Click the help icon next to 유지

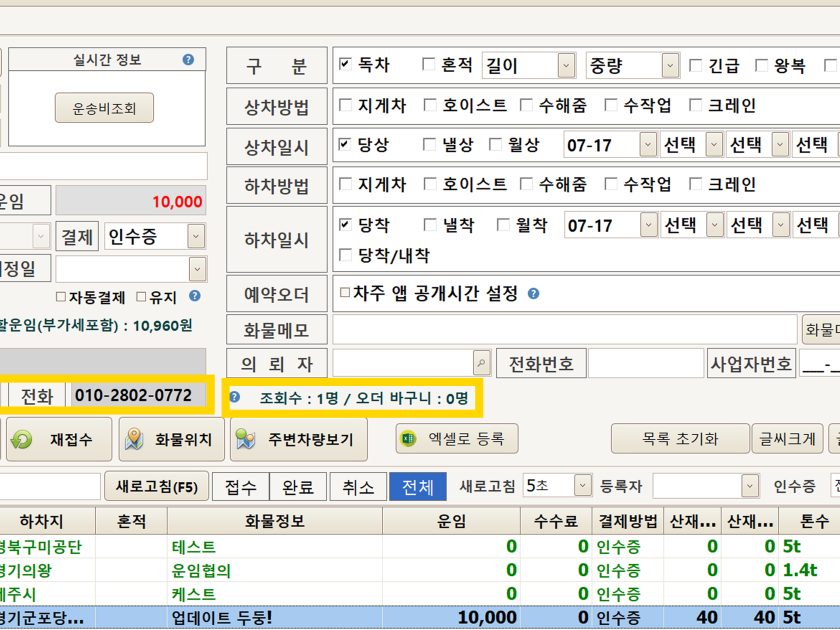(x=194, y=297)
